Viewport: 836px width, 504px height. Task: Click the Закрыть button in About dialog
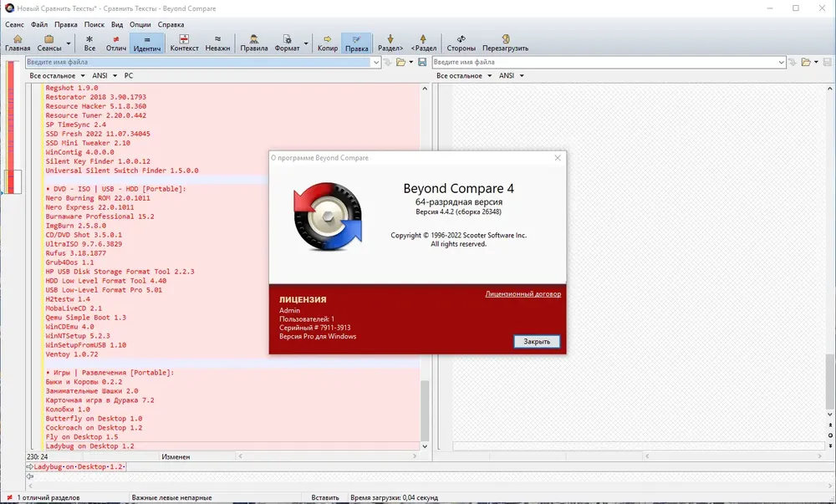[537, 342]
